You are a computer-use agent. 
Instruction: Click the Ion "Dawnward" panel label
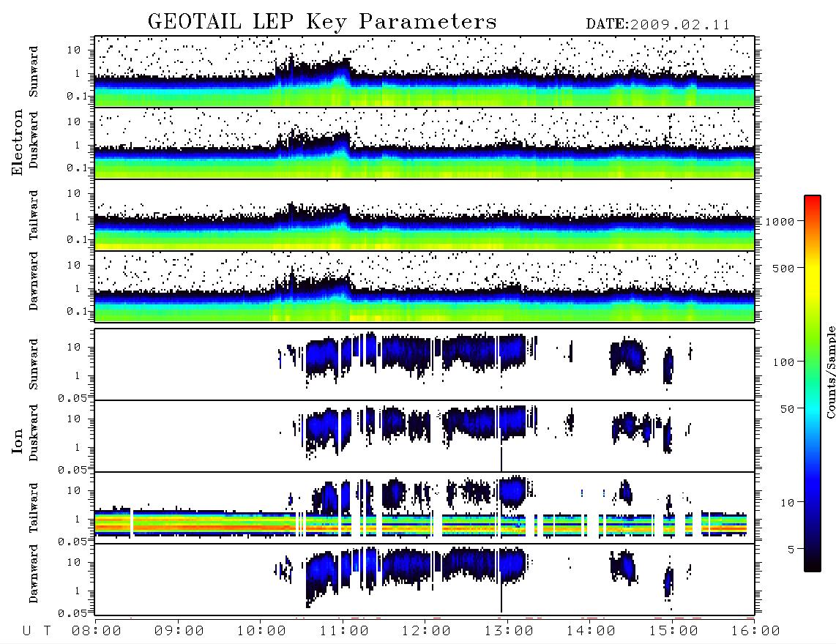coord(34,574)
